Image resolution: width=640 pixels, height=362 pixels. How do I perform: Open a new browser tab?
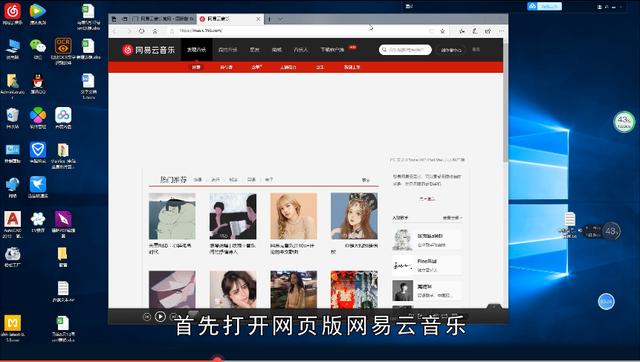pos(269,19)
